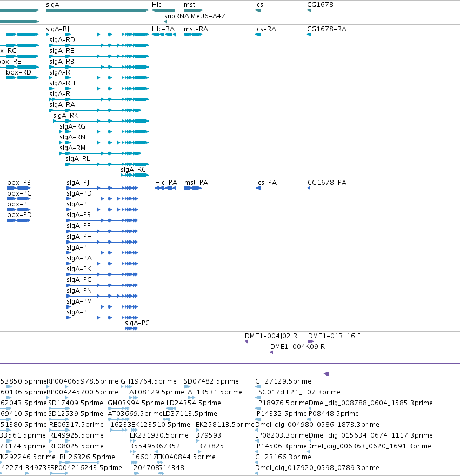Select the mst-RA transcript
The width and height of the screenshot is (460, 476).
coord(193,35)
